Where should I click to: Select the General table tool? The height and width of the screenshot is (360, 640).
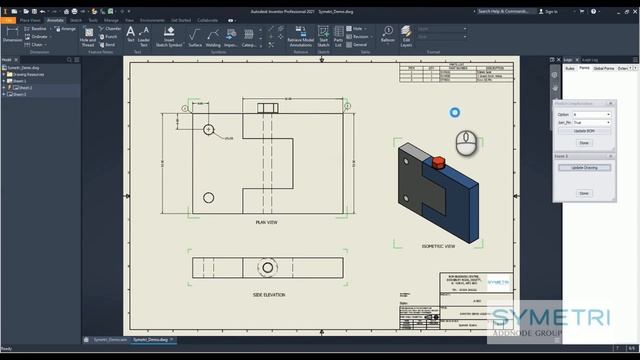(357, 45)
